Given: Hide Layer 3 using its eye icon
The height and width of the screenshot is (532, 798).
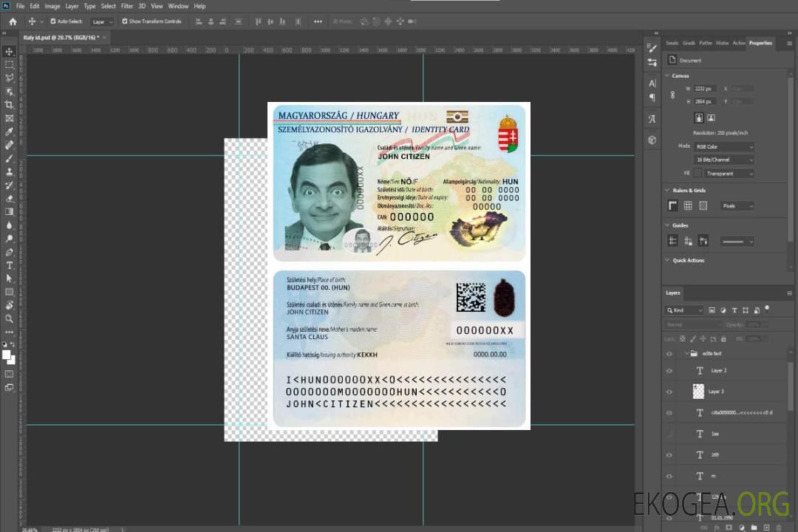Looking at the screenshot, I should 669,392.
